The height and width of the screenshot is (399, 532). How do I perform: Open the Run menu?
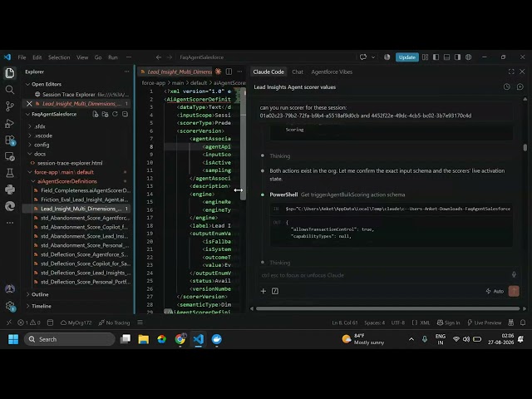coord(113,57)
